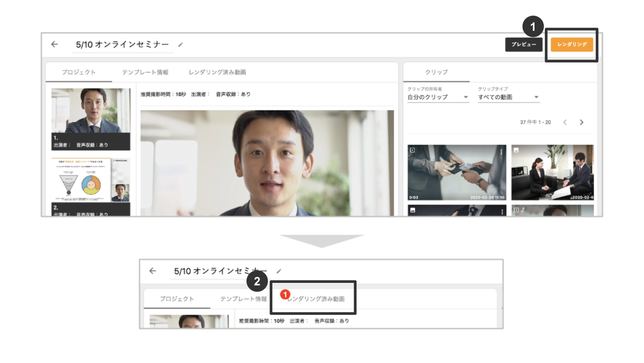Open the テンプレート情報 tab in the upper editor
This screenshot has width=644, height=363.
tap(145, 72)
